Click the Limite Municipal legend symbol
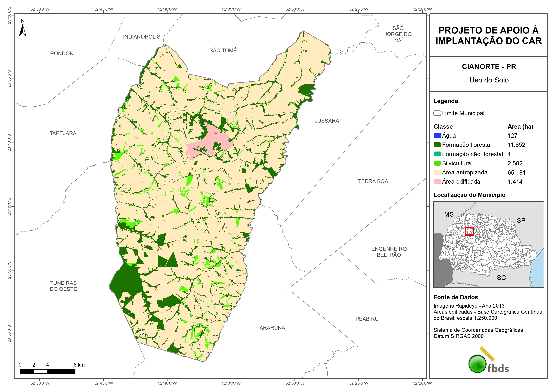This screenshot has width=555, height=392. click(x=437, y=113)
